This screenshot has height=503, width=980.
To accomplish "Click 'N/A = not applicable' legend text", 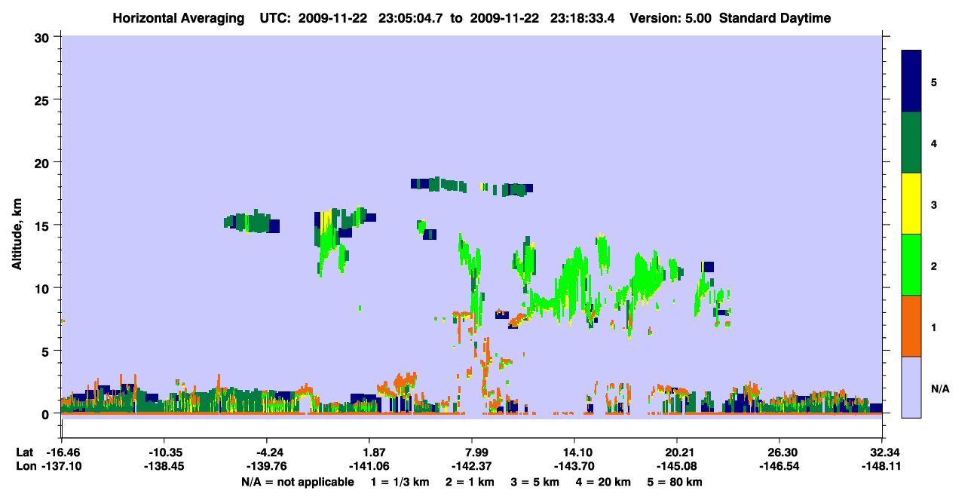I will 298,482.
